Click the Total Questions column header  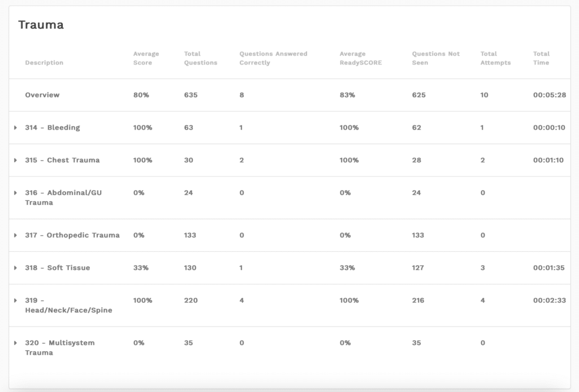[200, 58]
